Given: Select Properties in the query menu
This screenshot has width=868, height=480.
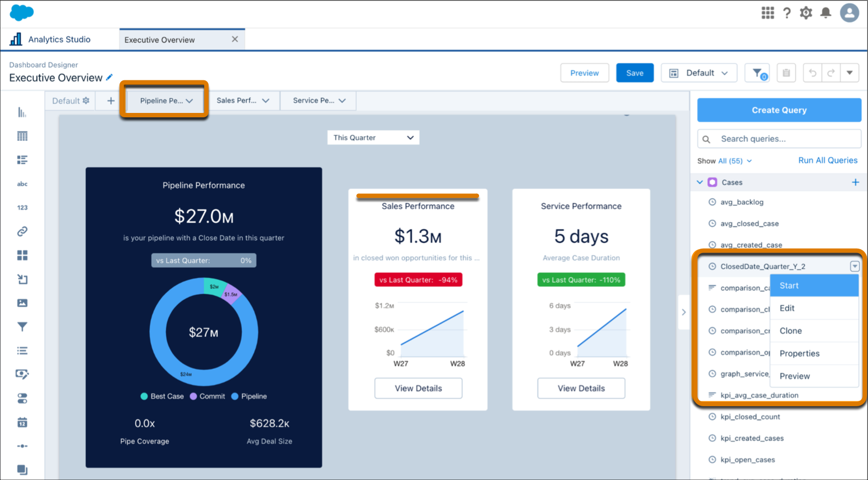Looking at the screenshot, I should [x=799, y=353].
